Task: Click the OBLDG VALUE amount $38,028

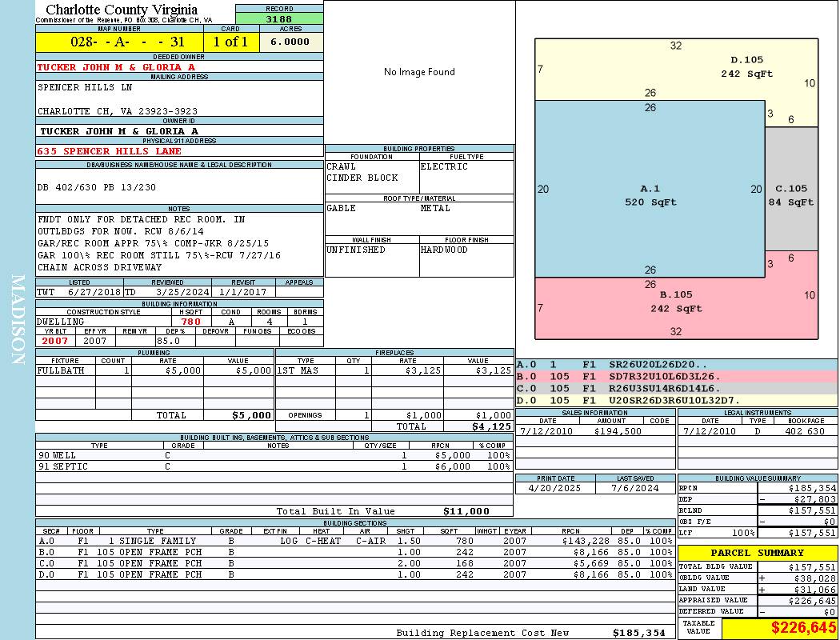Action: 815,578
